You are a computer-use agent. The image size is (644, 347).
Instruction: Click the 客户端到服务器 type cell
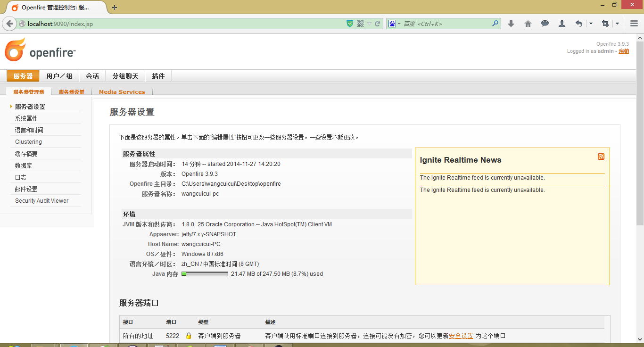point(219,336)
